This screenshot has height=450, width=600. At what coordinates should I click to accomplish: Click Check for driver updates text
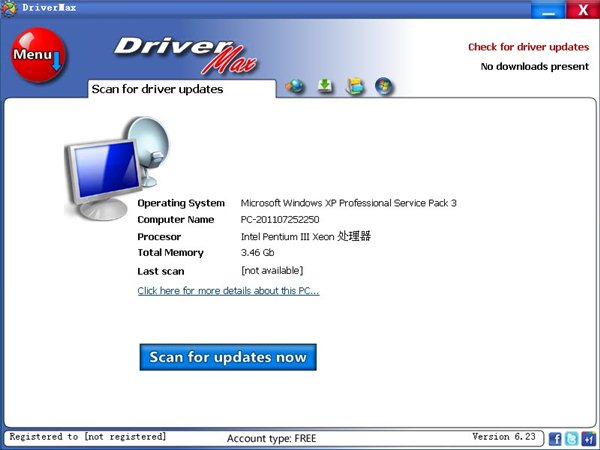pyautogui.click(x=528, y=47)
